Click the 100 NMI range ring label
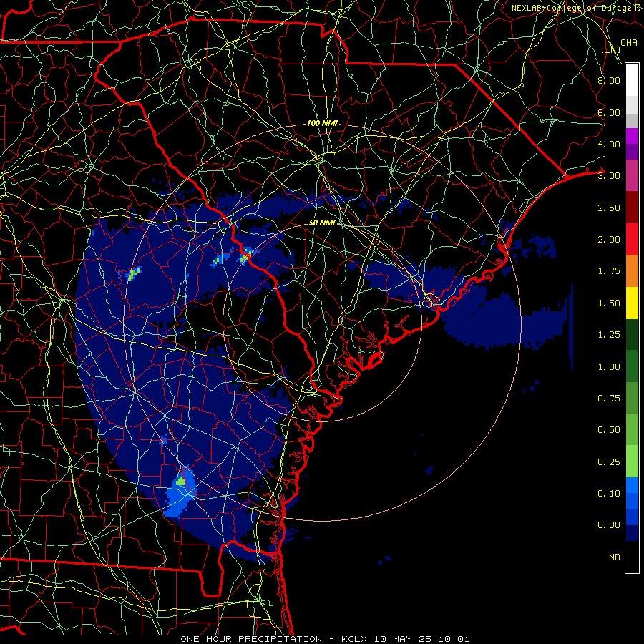Image resolution: width=644 pixels, height=644 pixels. 323,123
